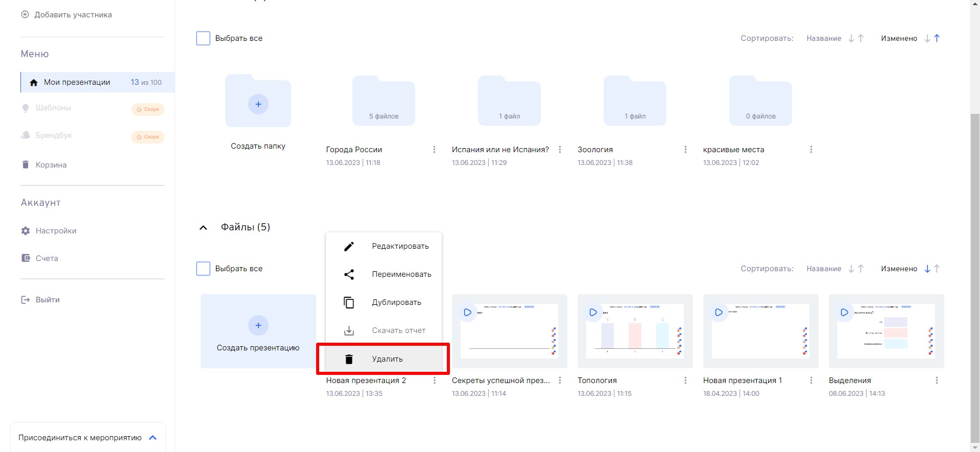Click the '13 из 100' counter

click(146, 82)
